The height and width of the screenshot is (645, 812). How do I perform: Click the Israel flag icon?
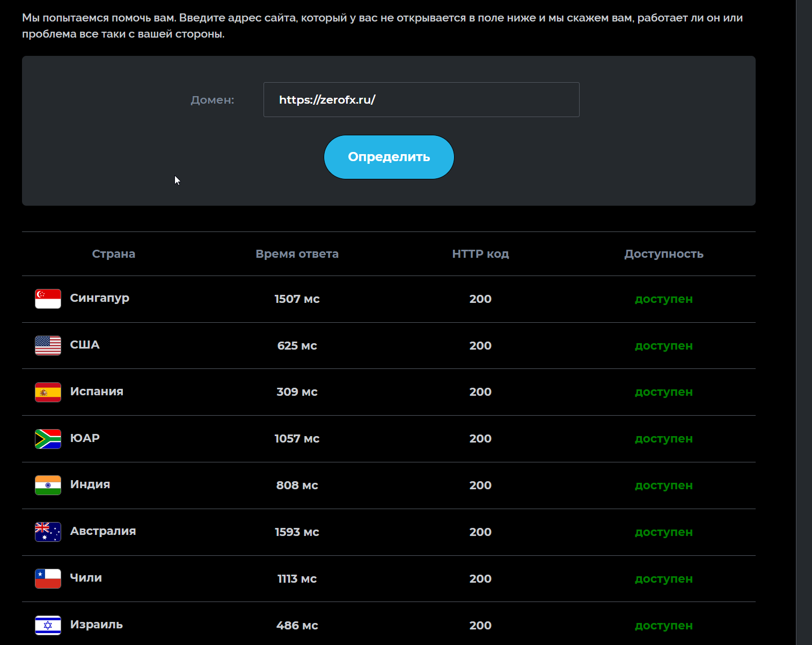point(48,625)
